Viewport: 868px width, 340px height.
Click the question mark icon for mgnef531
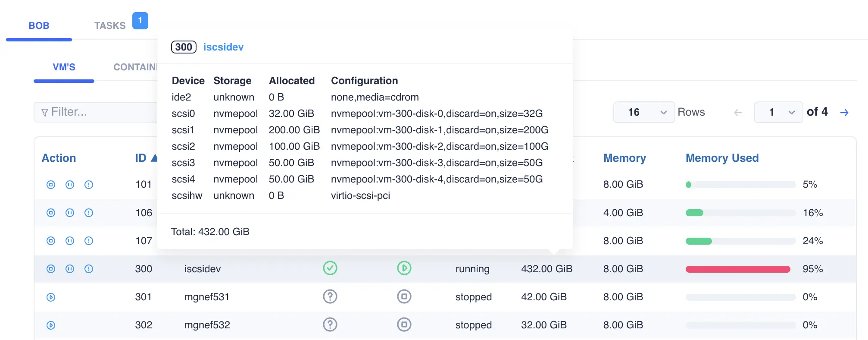tap(330, 296)
